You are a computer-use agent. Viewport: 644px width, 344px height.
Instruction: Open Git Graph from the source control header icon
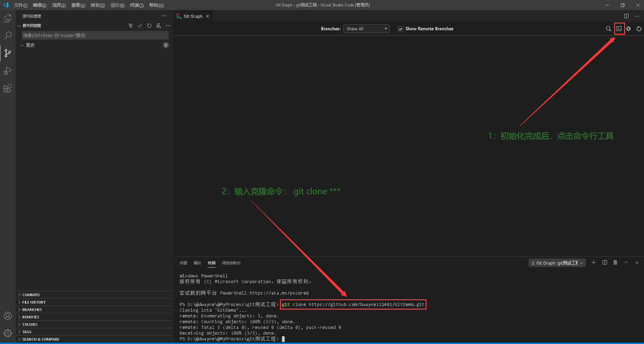click(159, 26)
